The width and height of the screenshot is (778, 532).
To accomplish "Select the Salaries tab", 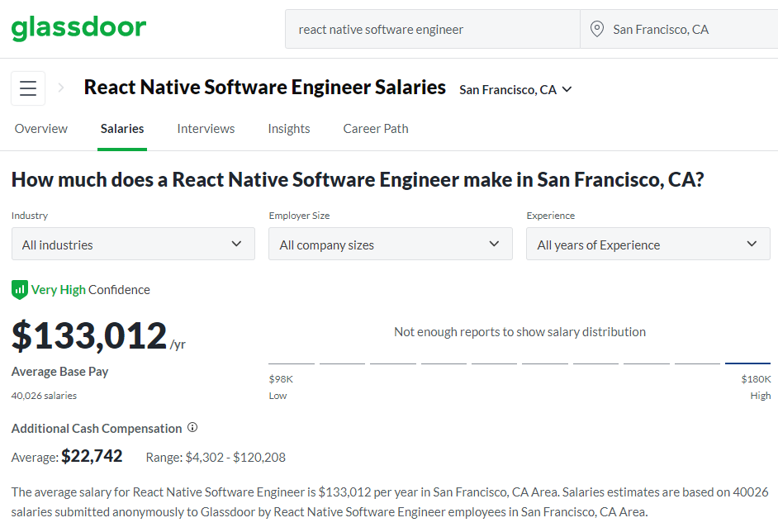I will [122, 129].
